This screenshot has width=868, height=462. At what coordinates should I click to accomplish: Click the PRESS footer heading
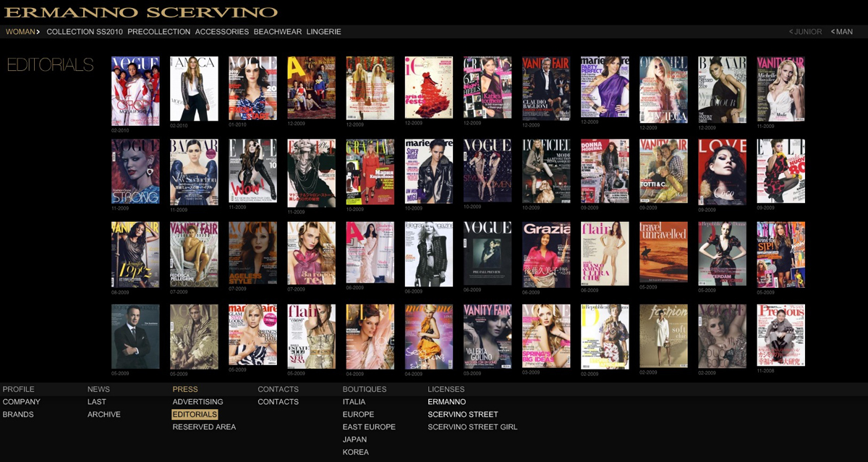[185, 389]
